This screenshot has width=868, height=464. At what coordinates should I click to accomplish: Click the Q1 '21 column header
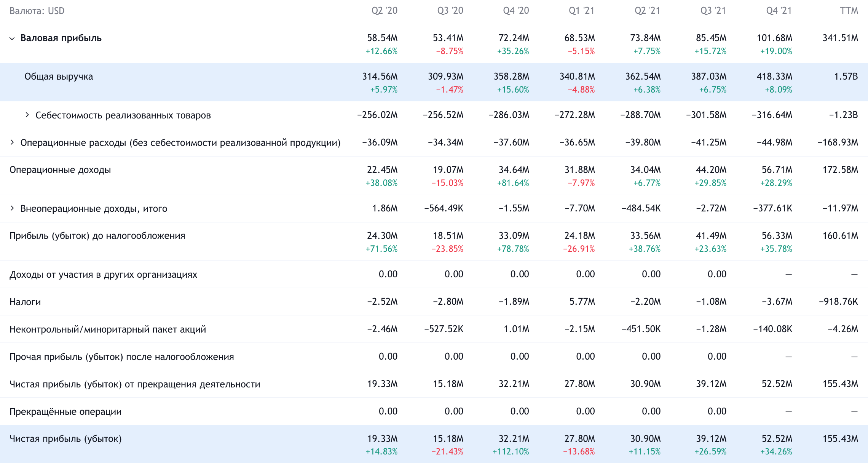(581, 11)
